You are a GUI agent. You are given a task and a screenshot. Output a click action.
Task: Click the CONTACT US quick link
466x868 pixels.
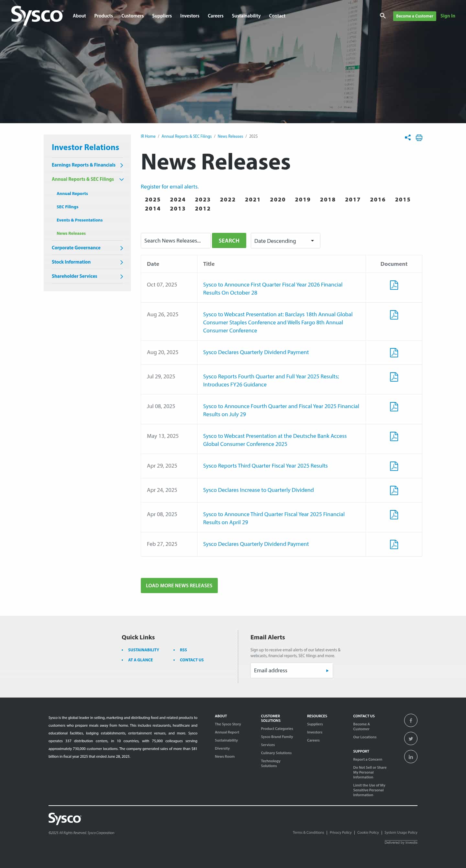(x=192, y=660)
